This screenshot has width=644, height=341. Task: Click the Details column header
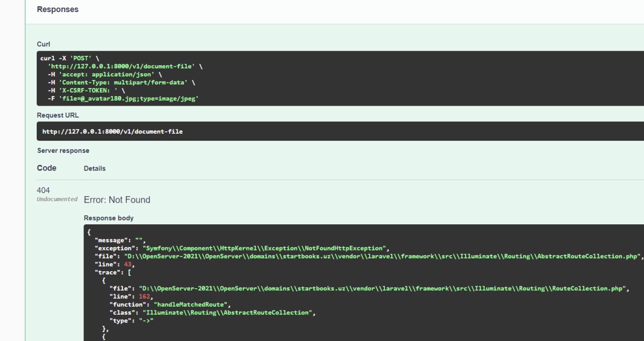click(95, 168)
